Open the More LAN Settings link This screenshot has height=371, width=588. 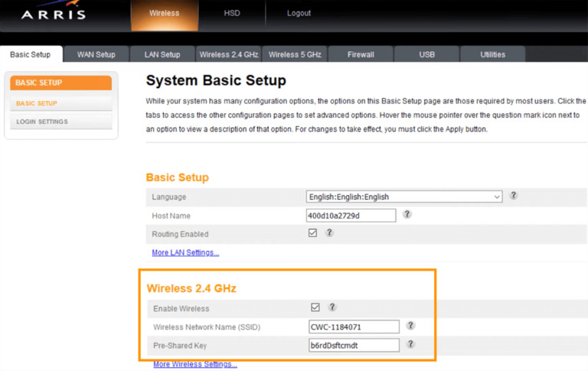(185, 252)
